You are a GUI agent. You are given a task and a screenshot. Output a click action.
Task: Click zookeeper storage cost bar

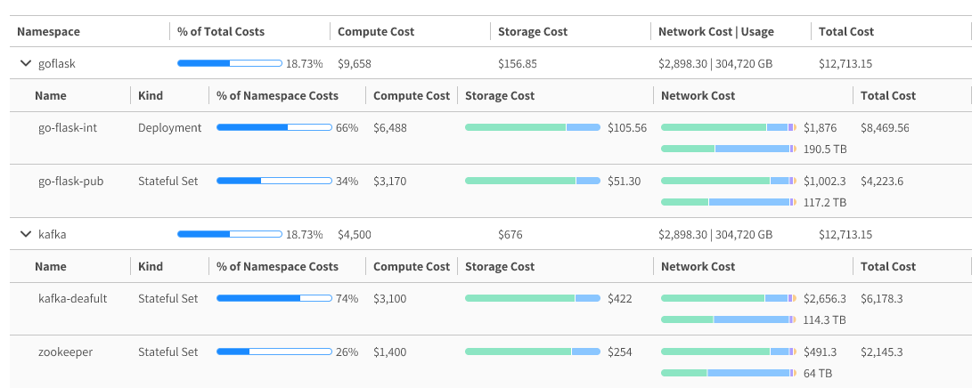(x=533, y=352)
